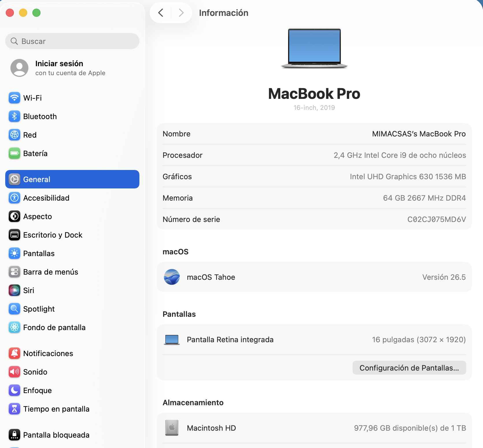Open Configuración de Pantallas button
The image size is (483, 448).
(x=409, y=368)
